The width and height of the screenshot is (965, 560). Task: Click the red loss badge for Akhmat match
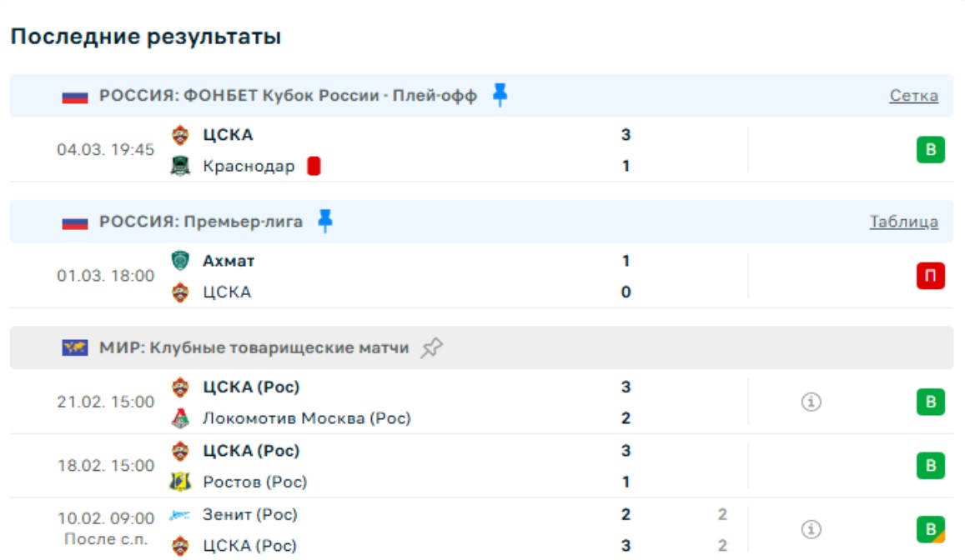tap(931, 277)
